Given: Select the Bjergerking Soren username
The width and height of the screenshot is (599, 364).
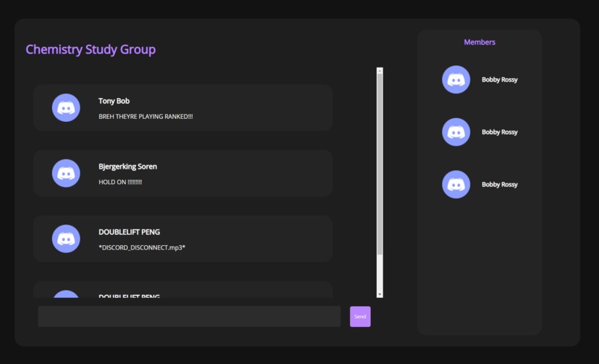Looking at the screenshot, I should pyautogui.click(x=128, y=166).
